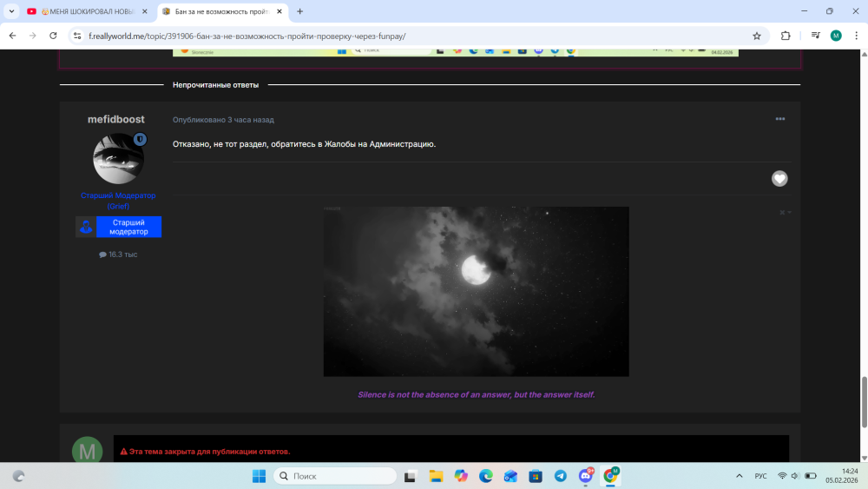Open the media control playlist icon

pos(815,36)
